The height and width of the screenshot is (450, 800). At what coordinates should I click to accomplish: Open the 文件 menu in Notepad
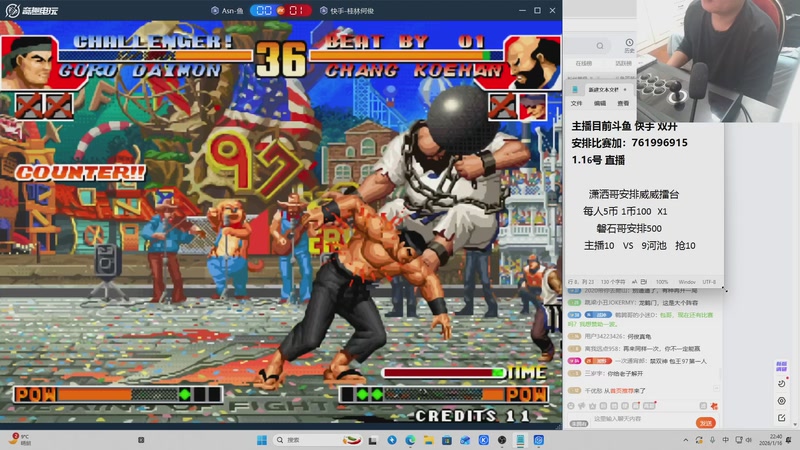tap(577, 103)
